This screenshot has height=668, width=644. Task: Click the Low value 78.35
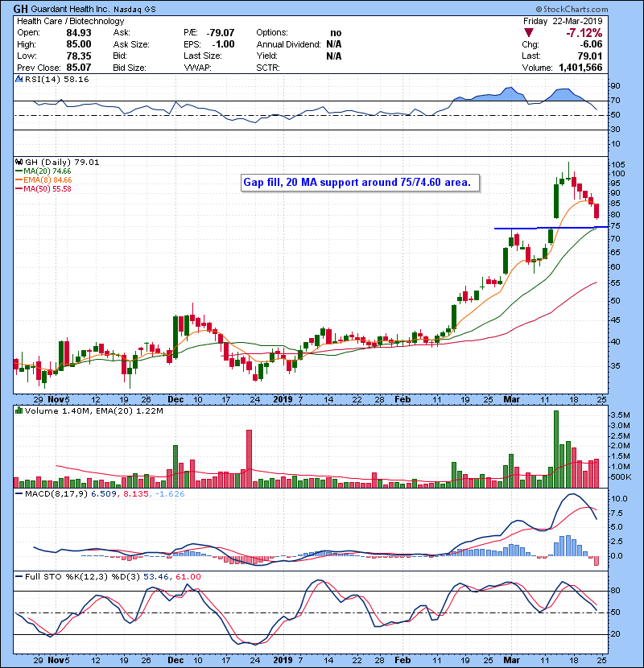click(x=79, y=56)
